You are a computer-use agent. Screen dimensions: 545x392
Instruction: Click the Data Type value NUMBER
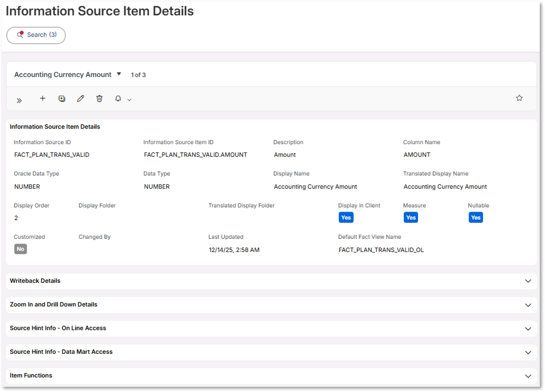tap(157, 187)
